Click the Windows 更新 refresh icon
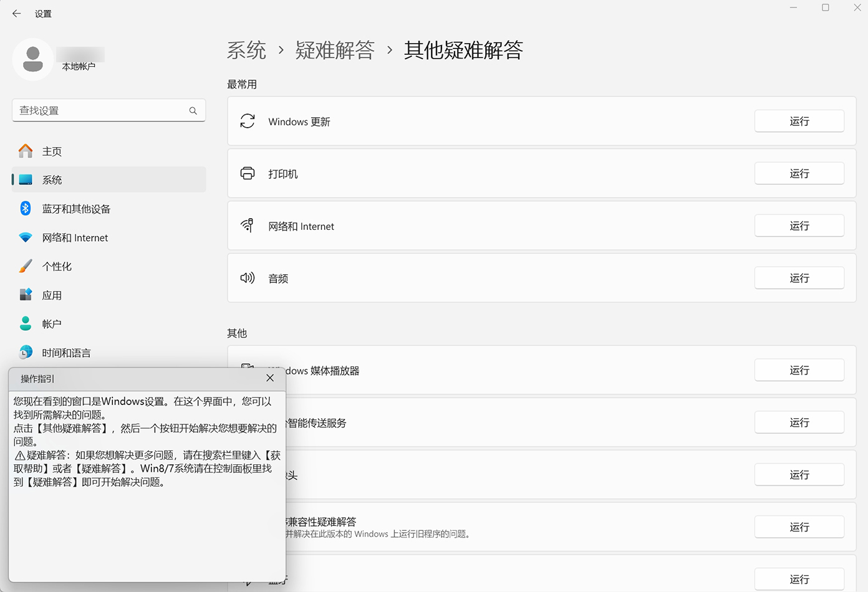The image size is (868, 592). pyautogui.click(x=248, y=121)
